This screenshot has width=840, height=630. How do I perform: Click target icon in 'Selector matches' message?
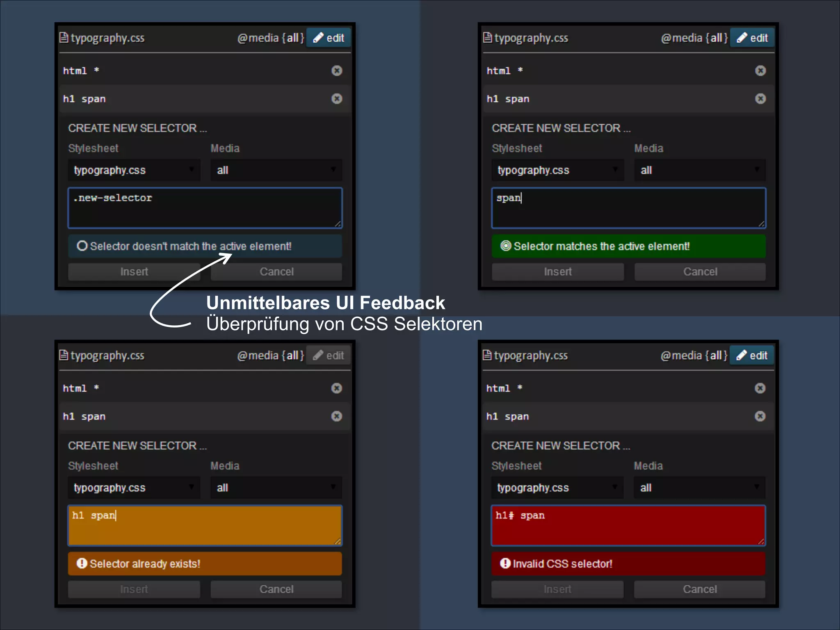[x=506, y=246]
